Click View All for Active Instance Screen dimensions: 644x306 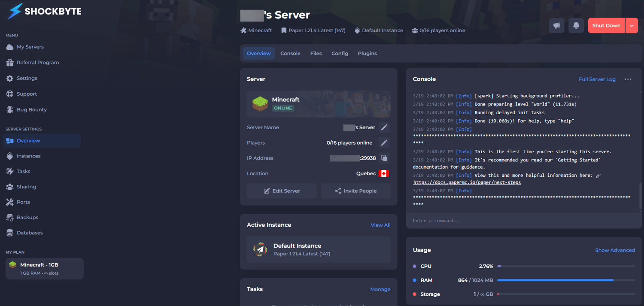380,225
